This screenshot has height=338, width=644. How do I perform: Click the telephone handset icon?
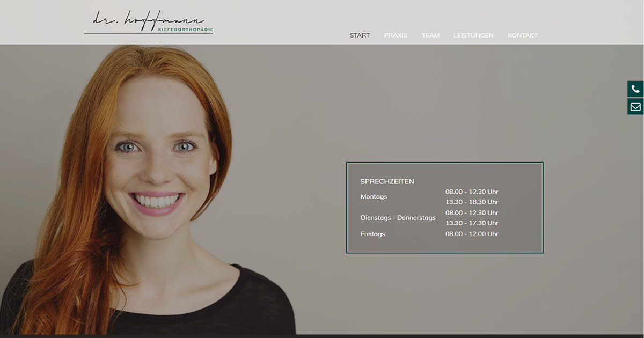tap(635, 89)
